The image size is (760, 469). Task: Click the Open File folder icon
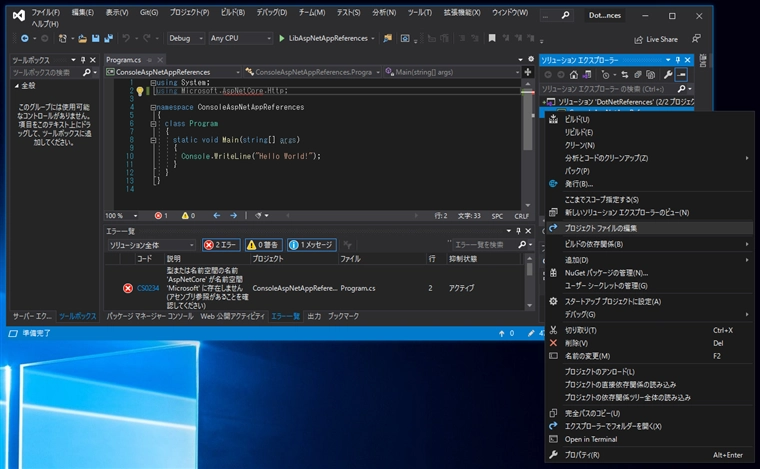pyautogui.click(x=83, y=38)
